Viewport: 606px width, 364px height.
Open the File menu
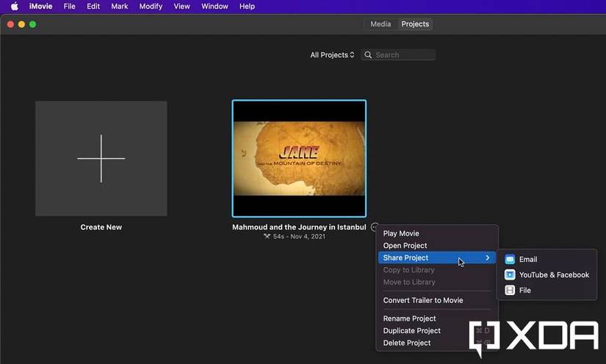click(x=70, y=7)
